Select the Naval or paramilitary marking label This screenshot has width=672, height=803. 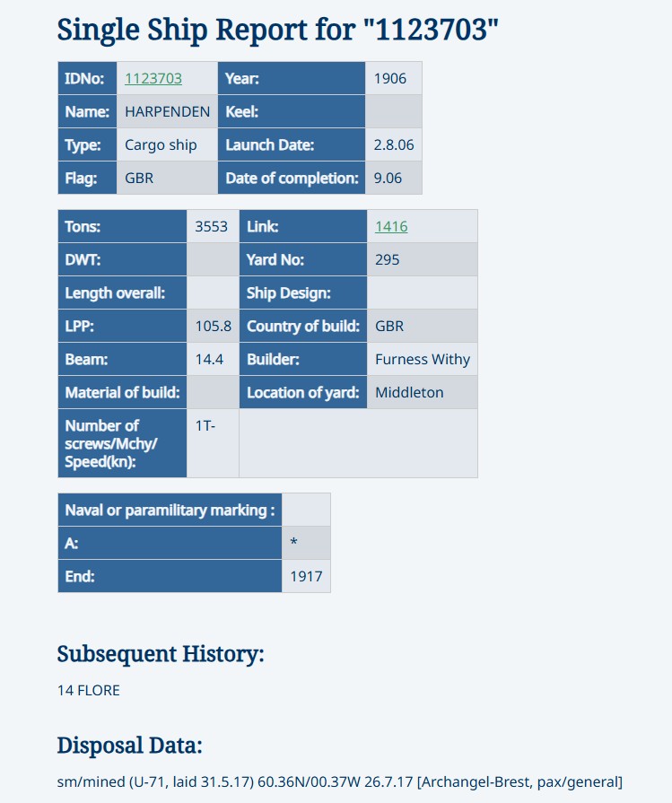click(170, 511)
